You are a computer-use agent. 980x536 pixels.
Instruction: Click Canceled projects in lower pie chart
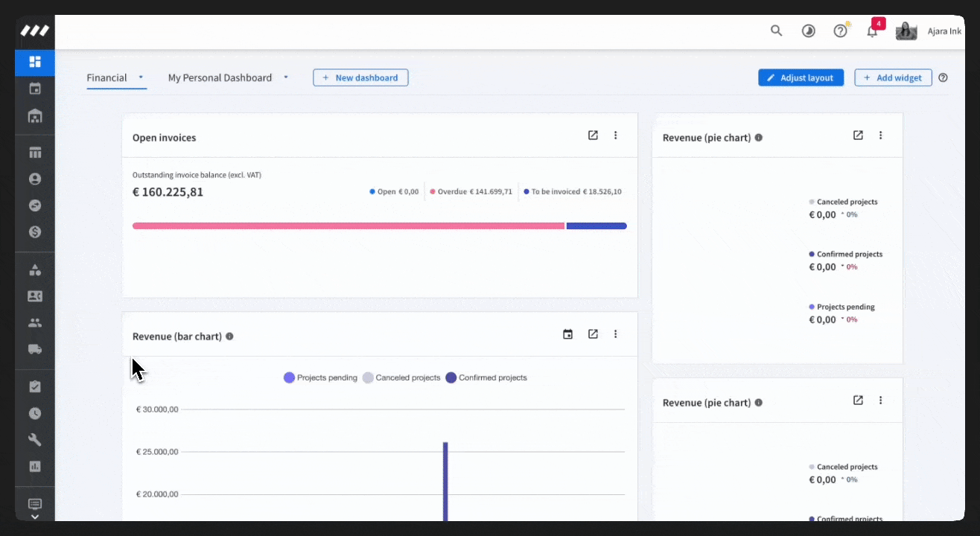click(843, 467)
